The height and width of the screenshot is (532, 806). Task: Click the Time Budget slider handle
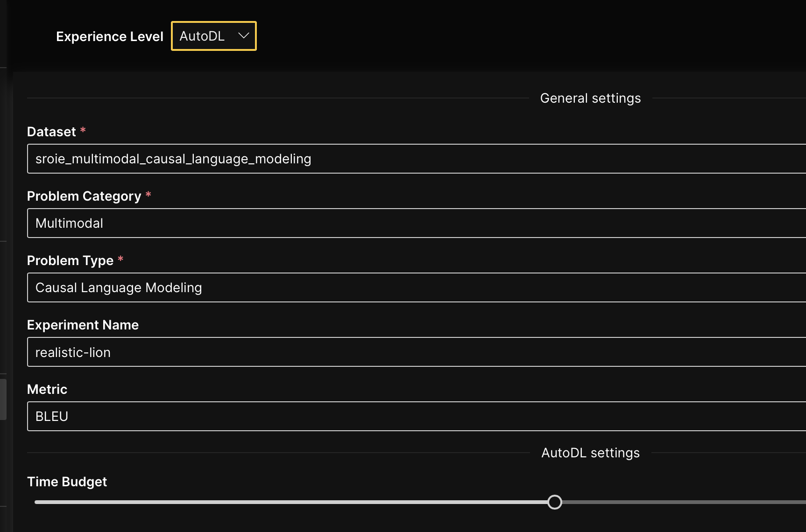(554, 502)
